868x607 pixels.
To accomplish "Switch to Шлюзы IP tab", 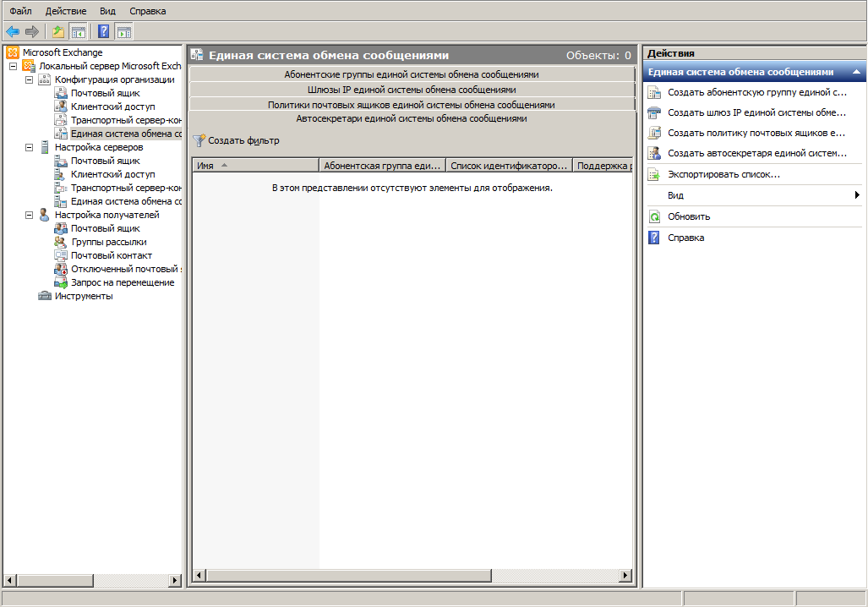I will 412,90.
